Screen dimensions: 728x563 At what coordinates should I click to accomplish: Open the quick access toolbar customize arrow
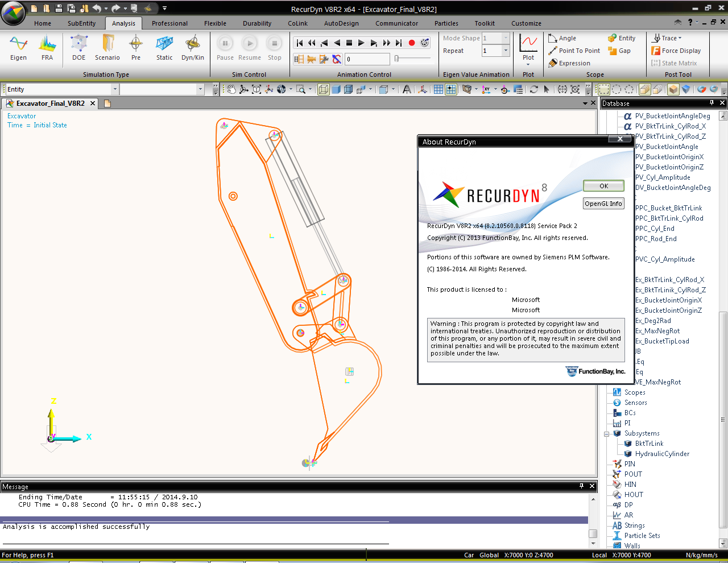[164, 9]
